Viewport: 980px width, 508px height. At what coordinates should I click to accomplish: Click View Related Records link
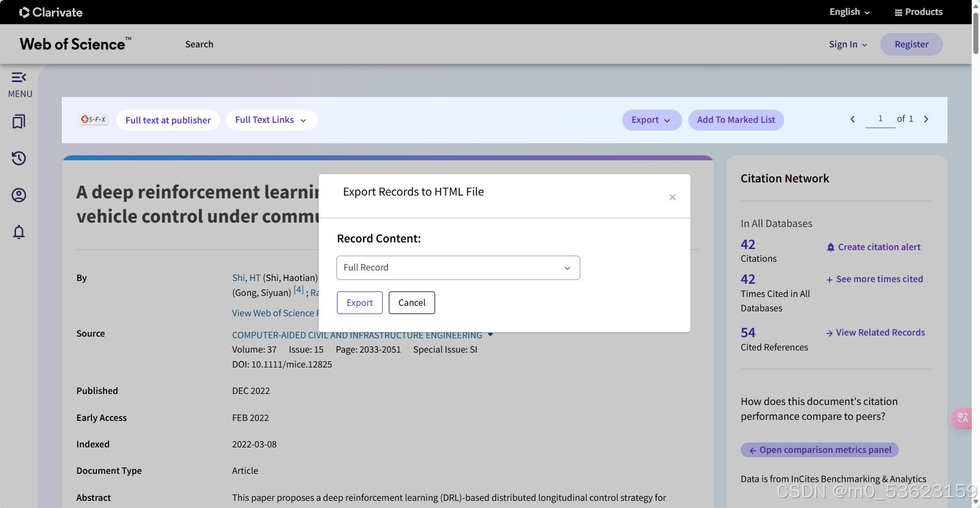[x=875, y=333]
